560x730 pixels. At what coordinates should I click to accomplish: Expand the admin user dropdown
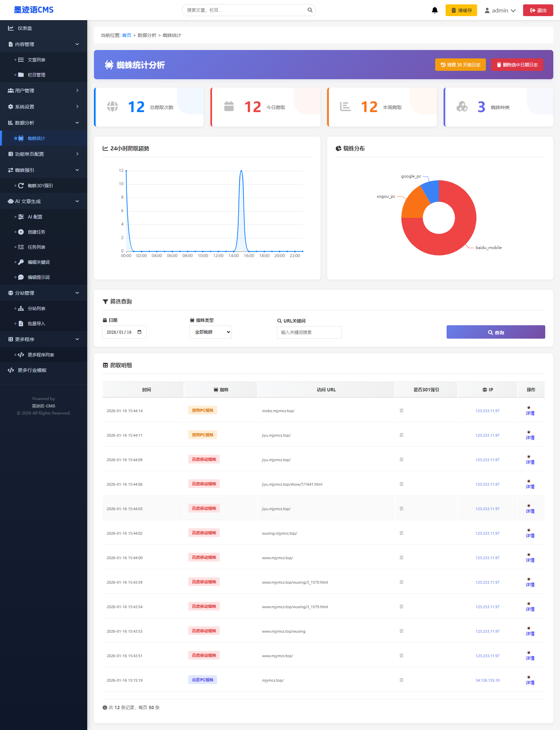[x=500, y=10]
